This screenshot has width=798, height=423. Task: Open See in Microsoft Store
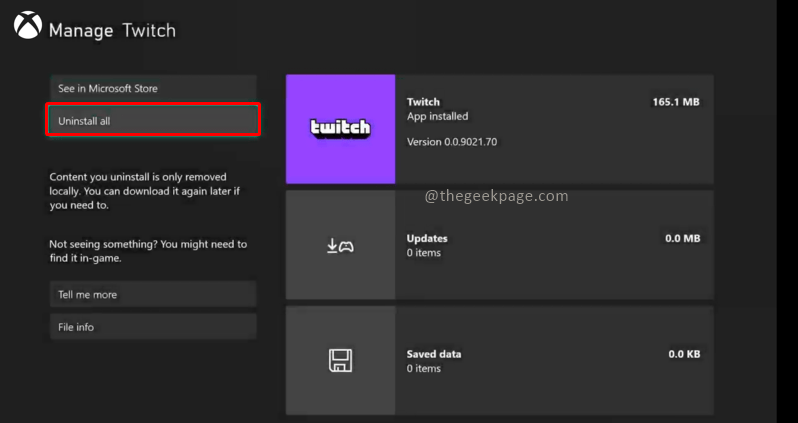(x=153, y=88)
